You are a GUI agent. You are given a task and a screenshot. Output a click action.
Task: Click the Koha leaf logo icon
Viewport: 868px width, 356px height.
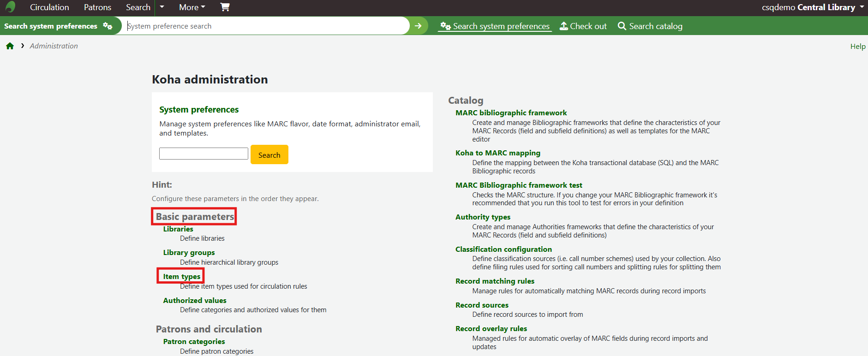tap(10, 7)
